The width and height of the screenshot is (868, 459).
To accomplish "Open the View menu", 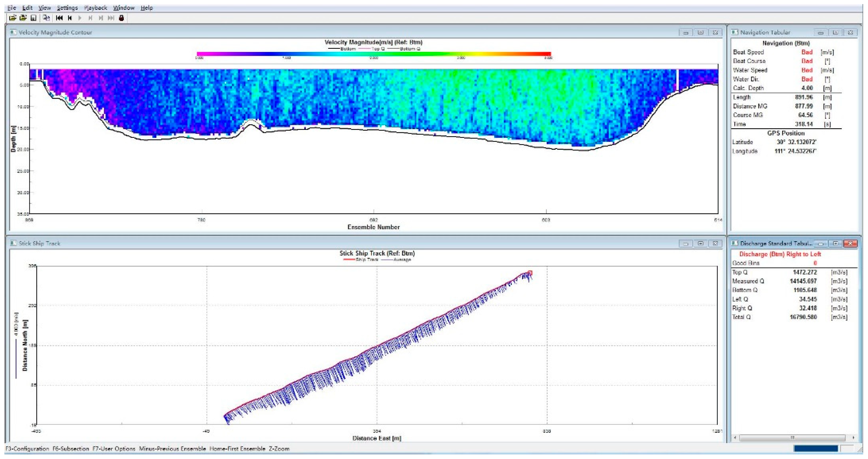I will point(44,8).
